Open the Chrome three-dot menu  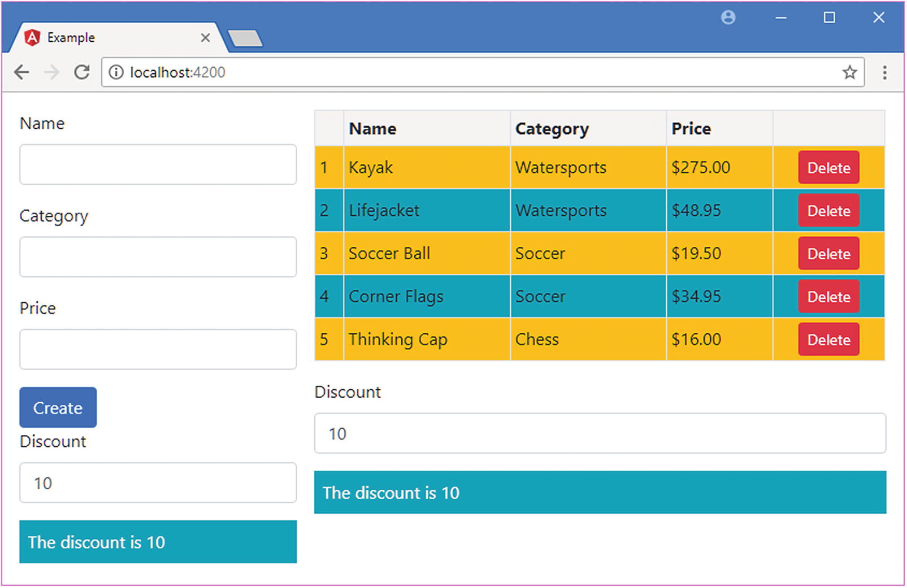pos(884,72)
